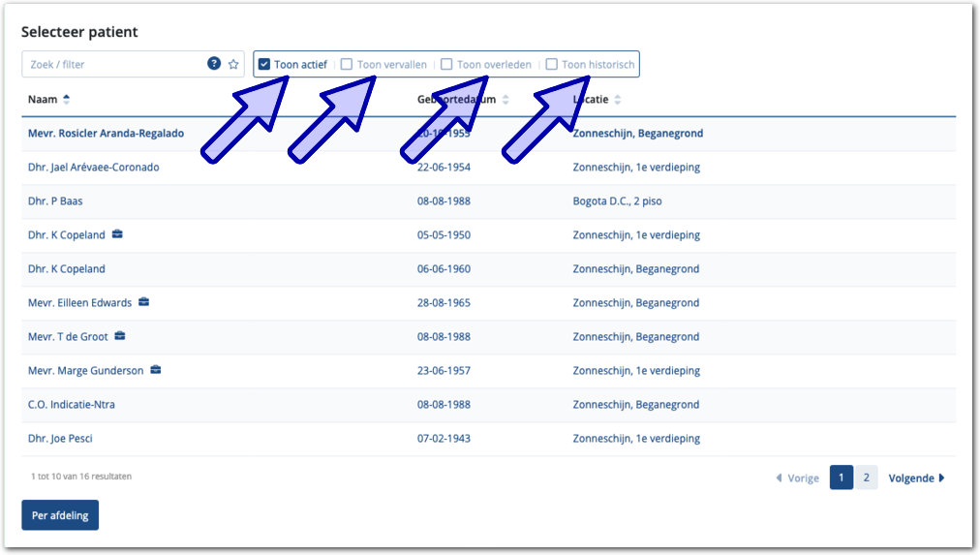Click the star favorite filter icon
The height and width of the screenshot is (555, 980).
click(233, 64)
